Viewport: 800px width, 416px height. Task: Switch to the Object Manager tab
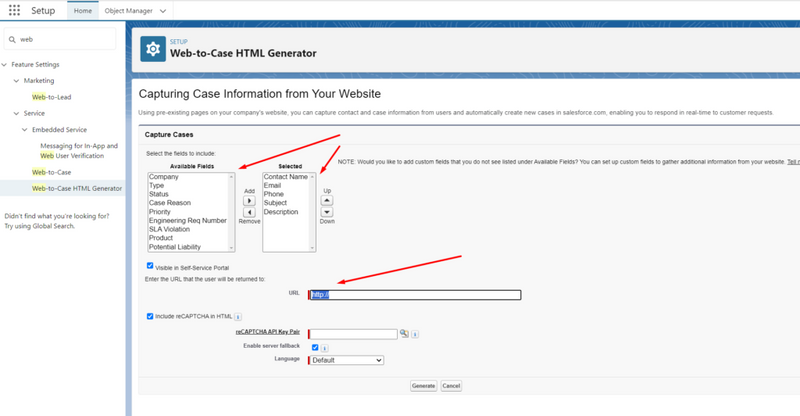click(x=129, y=11)
